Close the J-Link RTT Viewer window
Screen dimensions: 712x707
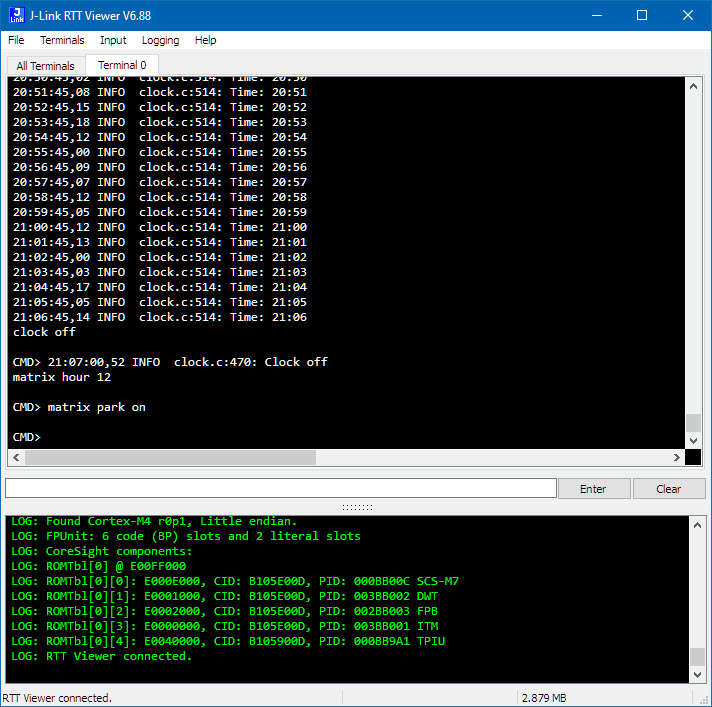click(x=688, y=15)
